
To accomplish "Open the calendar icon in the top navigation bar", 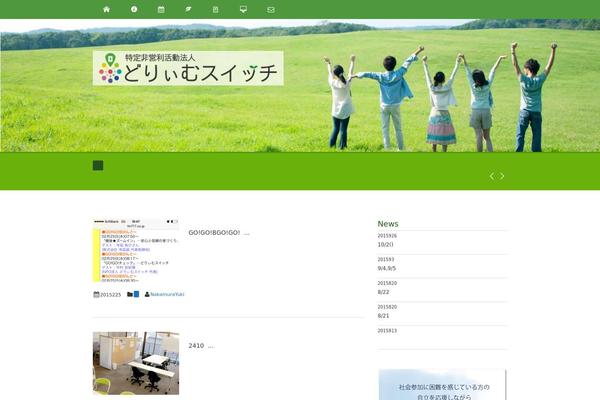I will click(x=161, y=10).
